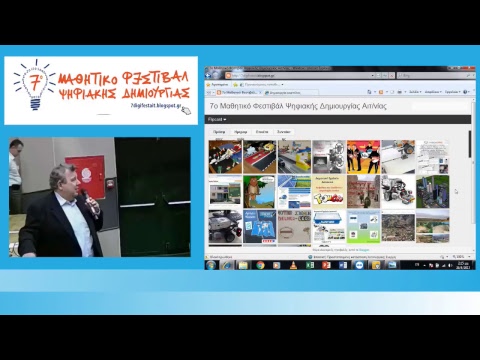
Task: Click the 7digifestait.blogspot.gr link in banner
Action: coord(156,106)
